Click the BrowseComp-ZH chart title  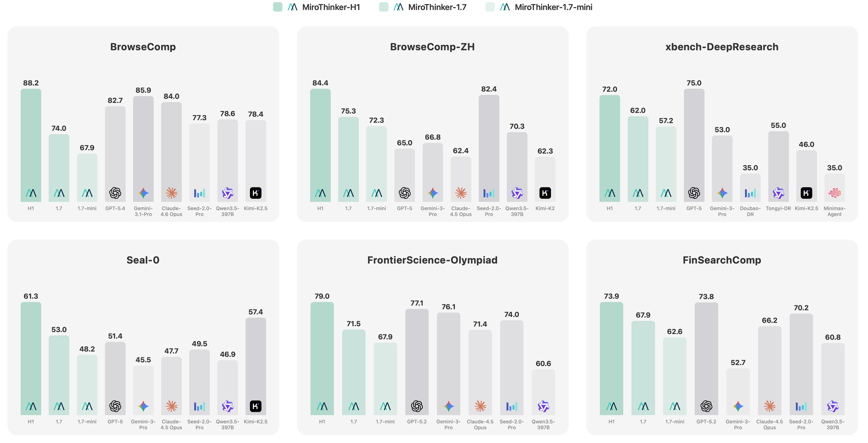point(432,47)
